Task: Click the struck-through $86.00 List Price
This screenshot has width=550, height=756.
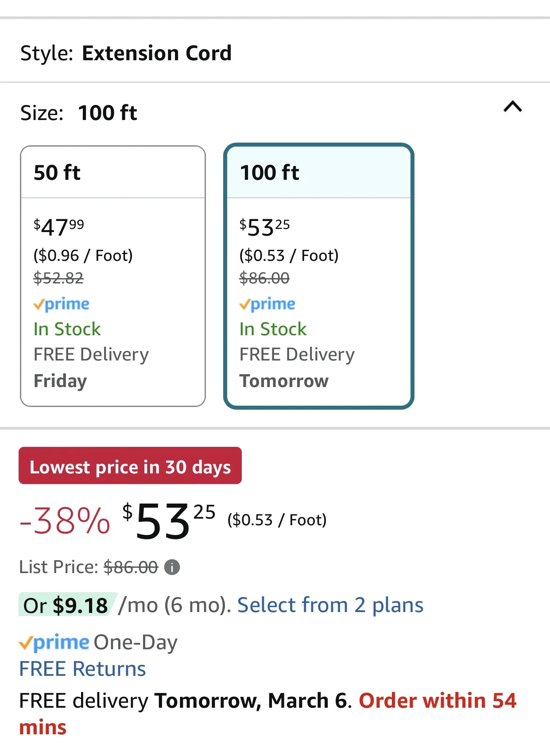Action: (x=131, y=567)
